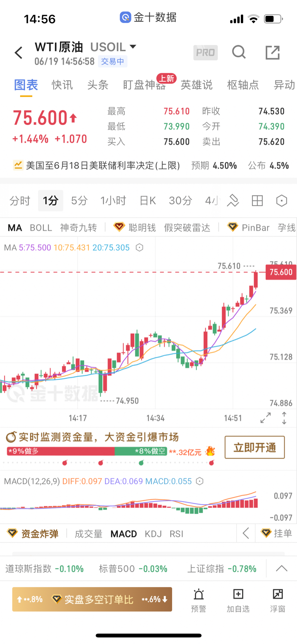Select the 假突破雷达 indicator

pos(187,228)
